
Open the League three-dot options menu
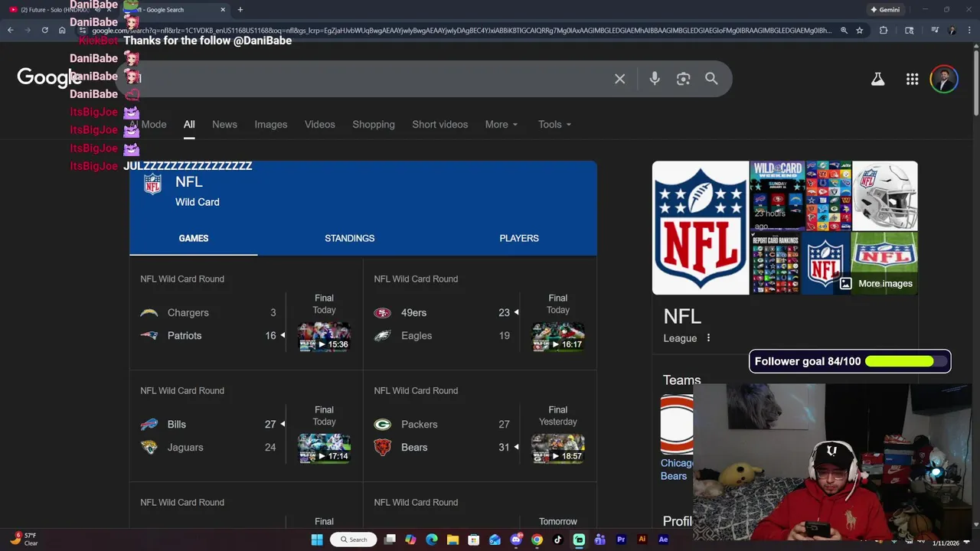click(708, 338)
